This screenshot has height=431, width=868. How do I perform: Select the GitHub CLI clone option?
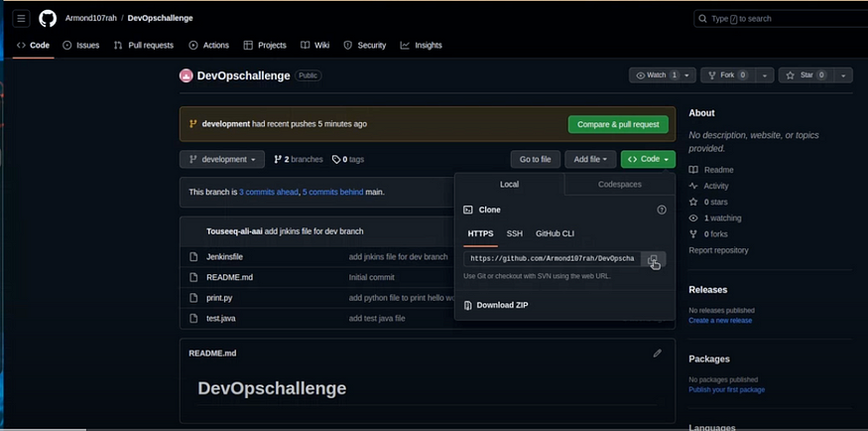555,233
